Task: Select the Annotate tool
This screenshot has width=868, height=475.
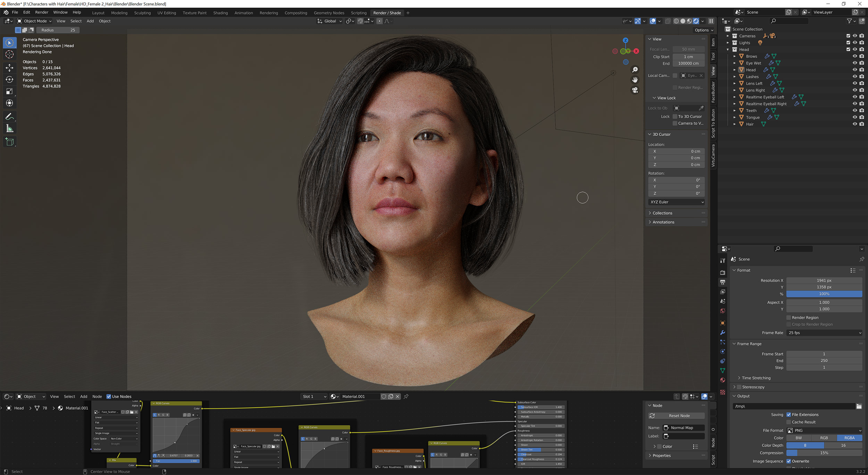Action: pos(9,116)
